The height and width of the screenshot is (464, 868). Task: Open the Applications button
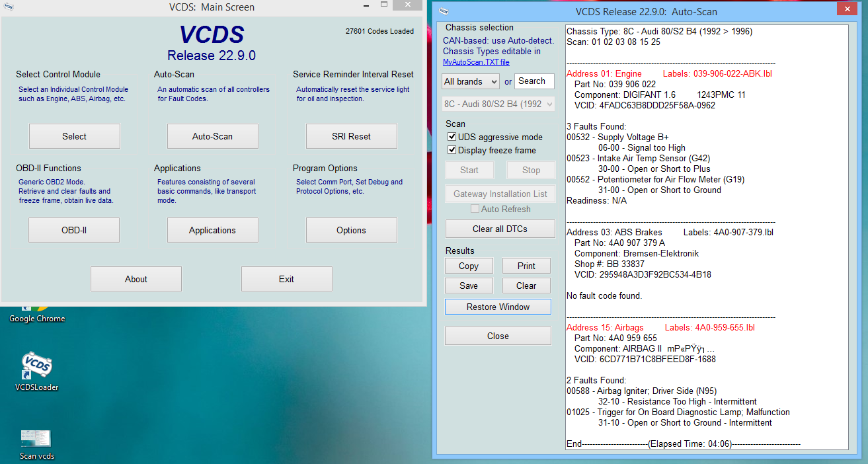(x=213, y=230)
